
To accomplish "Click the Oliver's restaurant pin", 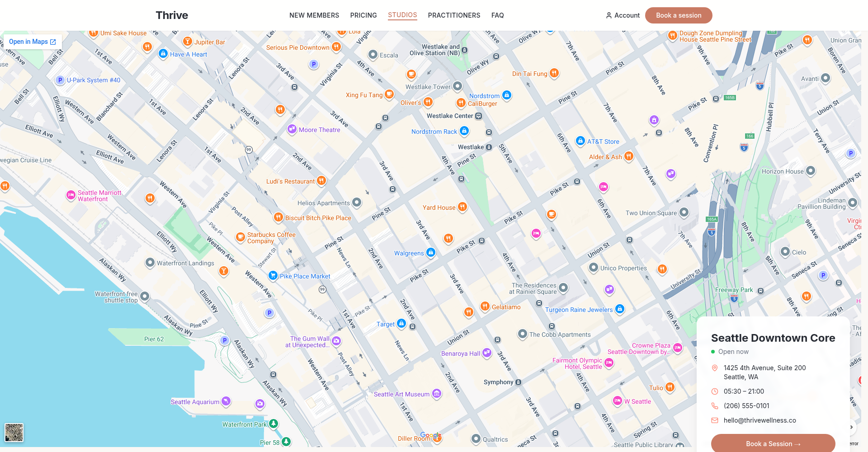I will coord(428,102).
